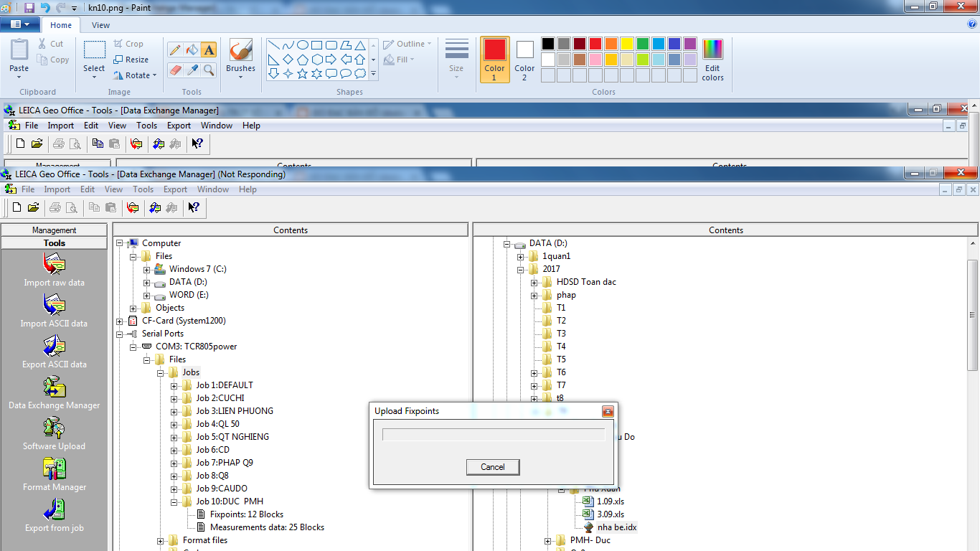Cancel the Upload Fixpoints dialog

493,467
